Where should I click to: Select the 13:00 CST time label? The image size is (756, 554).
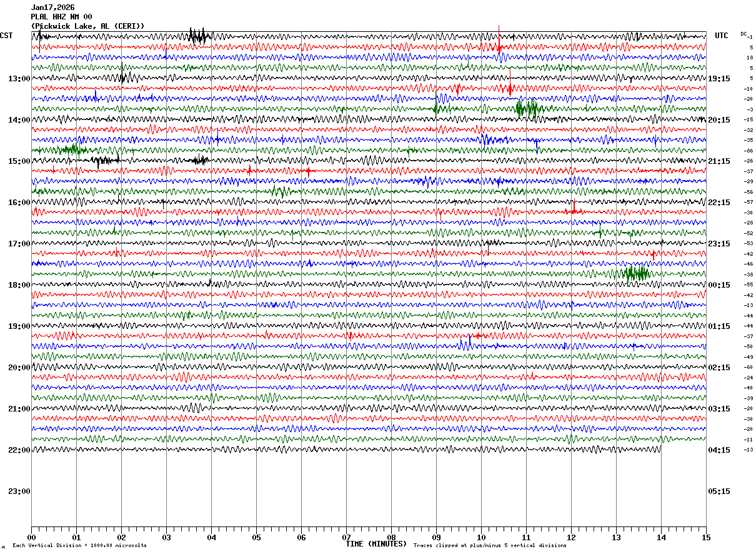[x=19, y=79]
